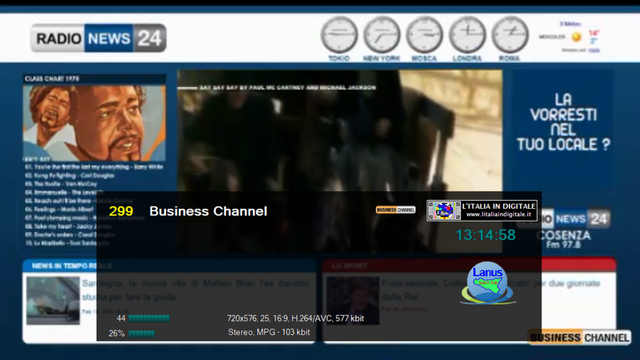Click the 14° high temperature value
The width and height of the screenshot is (640, 360).
coord(593,33)
